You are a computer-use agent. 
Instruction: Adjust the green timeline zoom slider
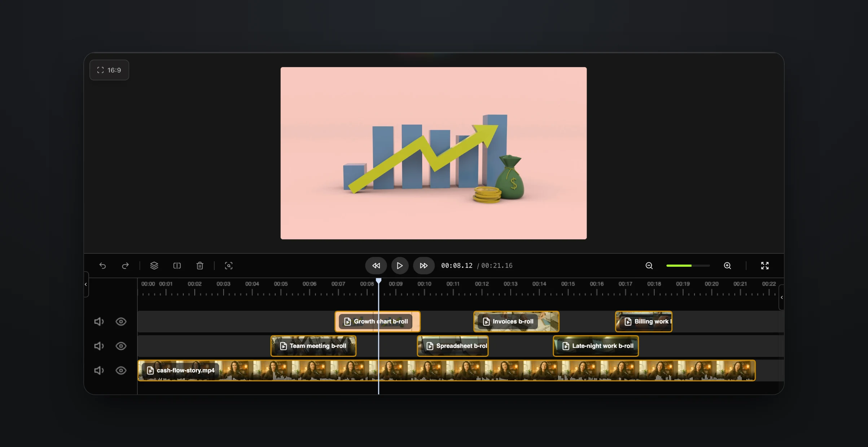pyautogui.click(x=688, y=266)
